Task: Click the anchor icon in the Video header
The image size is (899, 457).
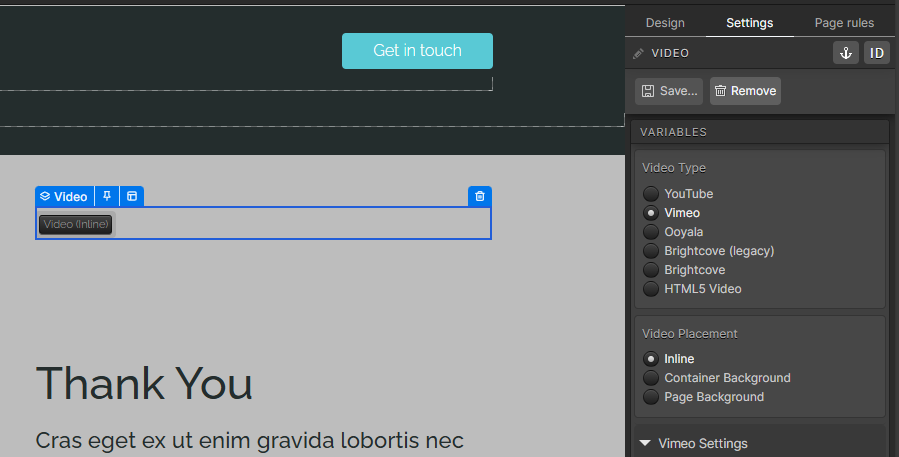Action: click(x=846, y=53)
